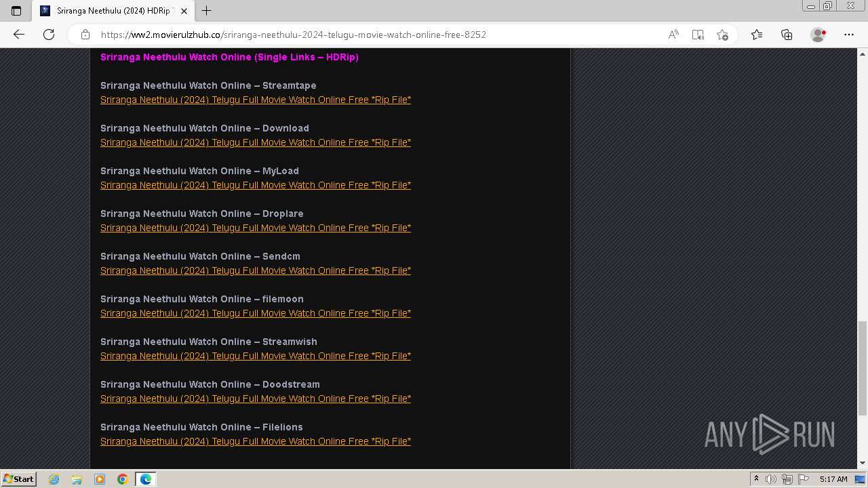The image size is (868, 488).
Task: Click the taskbar clock 5:17 AM
Action: tap(833, 479)
